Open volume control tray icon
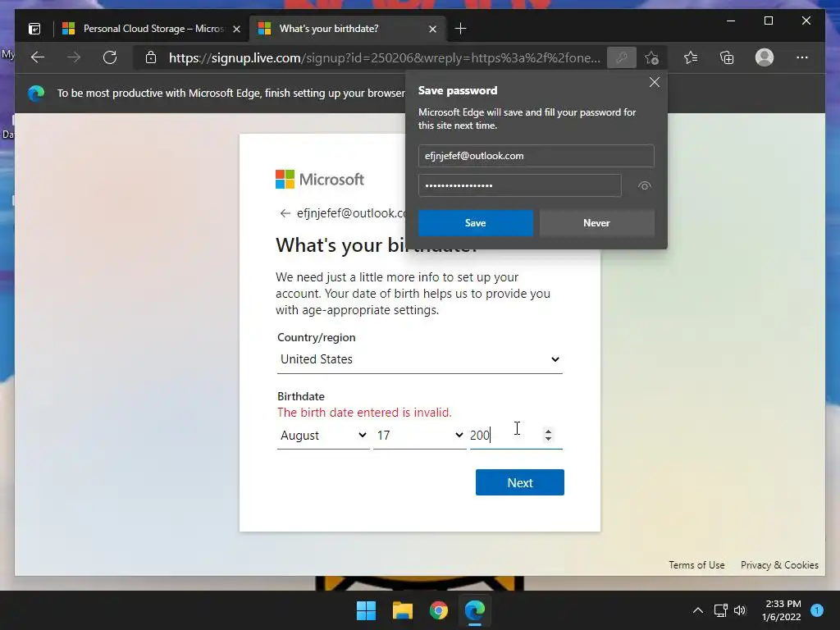 [x=740, y=610]
